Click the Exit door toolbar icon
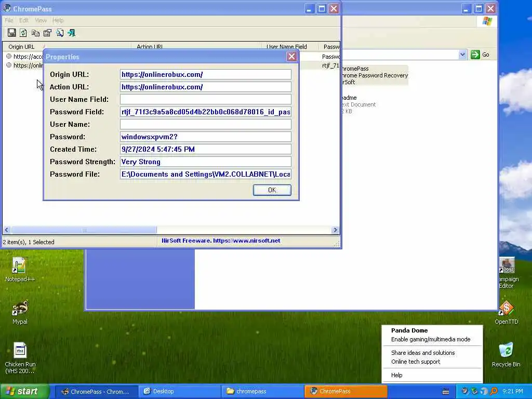 [72, 33]
